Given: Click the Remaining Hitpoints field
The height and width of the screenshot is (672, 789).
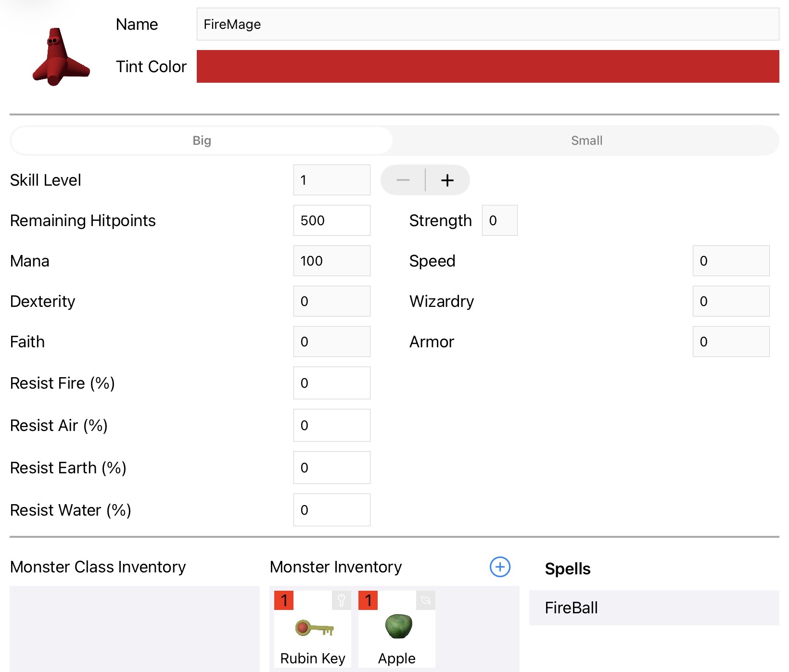Looking at the screenshot, I should 331,221.
